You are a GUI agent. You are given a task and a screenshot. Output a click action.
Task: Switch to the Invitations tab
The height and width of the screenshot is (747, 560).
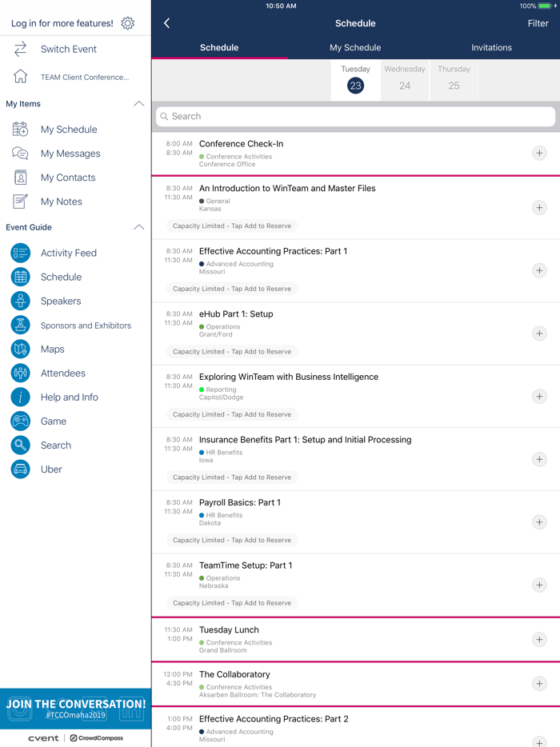(x=491, y=47)
